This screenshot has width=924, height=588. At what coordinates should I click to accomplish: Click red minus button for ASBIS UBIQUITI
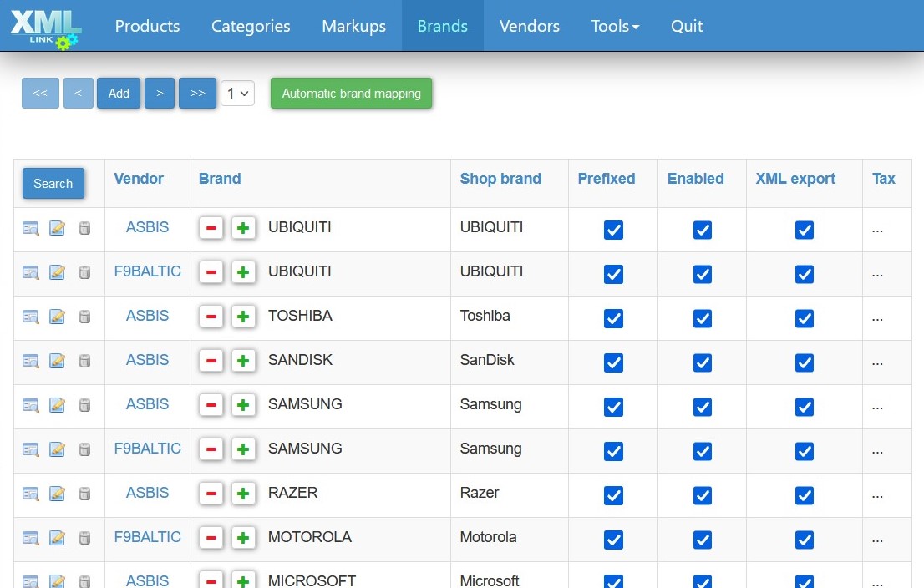(x=211, y=228)
